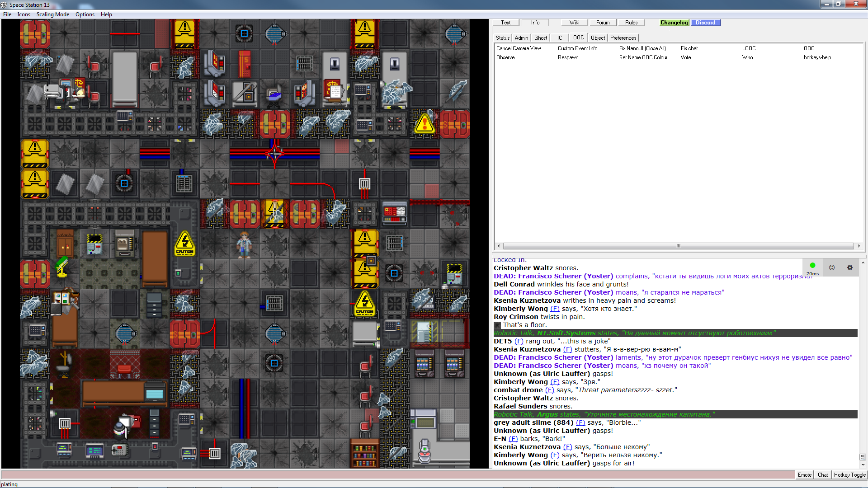Open the Icons menu
Screen dimensions: 868x488
click(24, 14)
